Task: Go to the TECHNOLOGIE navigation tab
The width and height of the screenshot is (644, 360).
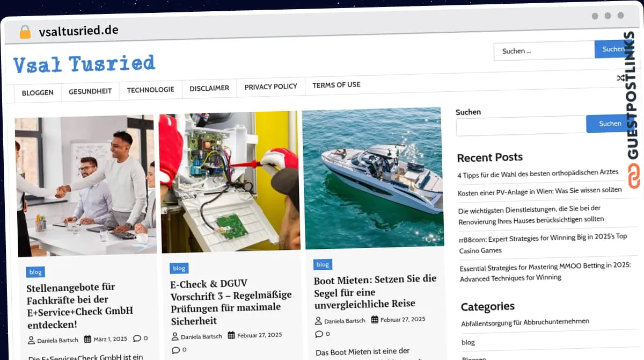Action: tap(150, 90)
